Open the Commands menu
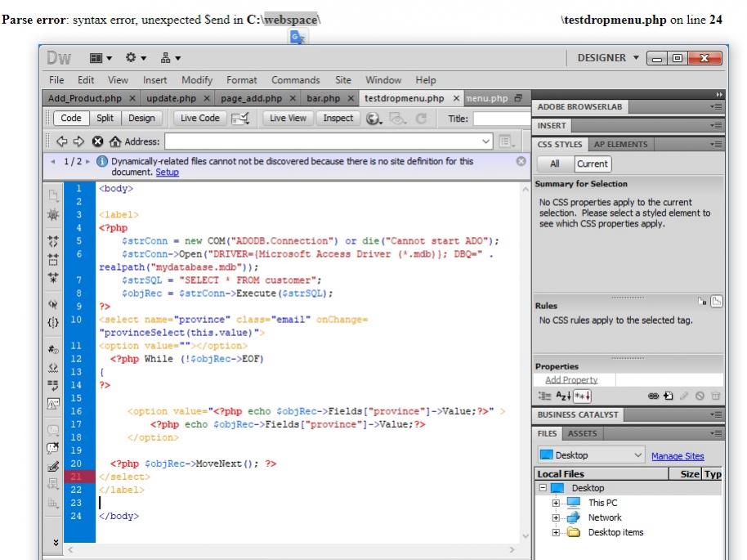Viewport: 747px width, 560px height. point(295,80)
